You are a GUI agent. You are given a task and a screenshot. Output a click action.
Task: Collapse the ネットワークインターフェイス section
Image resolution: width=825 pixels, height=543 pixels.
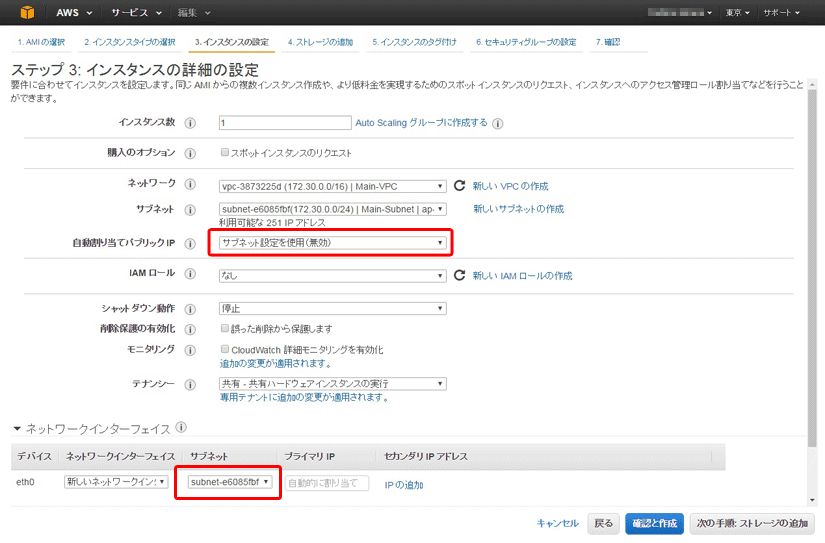[x=17, y=428]
